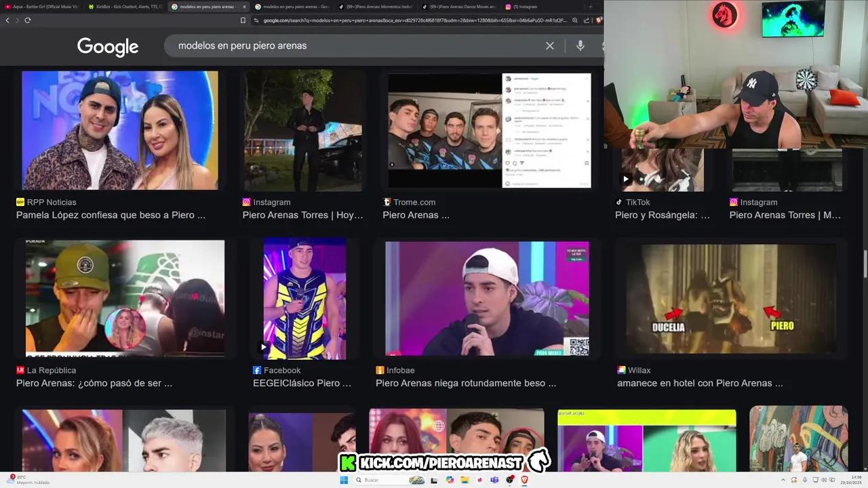Open the Windows Start menu
The height and width of the screenshot is (488, 868).
(x=344, y=480)
